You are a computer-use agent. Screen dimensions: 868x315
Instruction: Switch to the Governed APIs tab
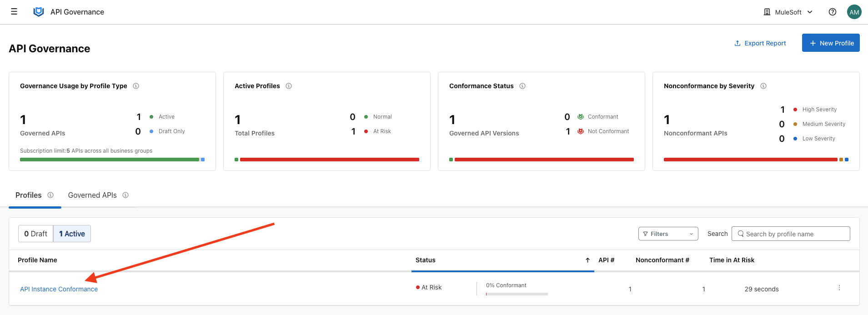pyautogui.click(x=92, y=195)
